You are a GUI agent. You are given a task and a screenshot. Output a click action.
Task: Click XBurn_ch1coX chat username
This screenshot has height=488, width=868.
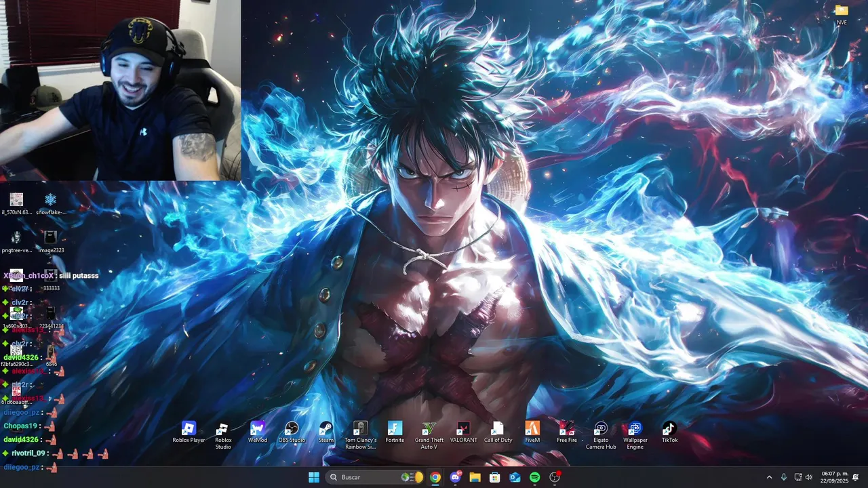click(x=28, y=276)
